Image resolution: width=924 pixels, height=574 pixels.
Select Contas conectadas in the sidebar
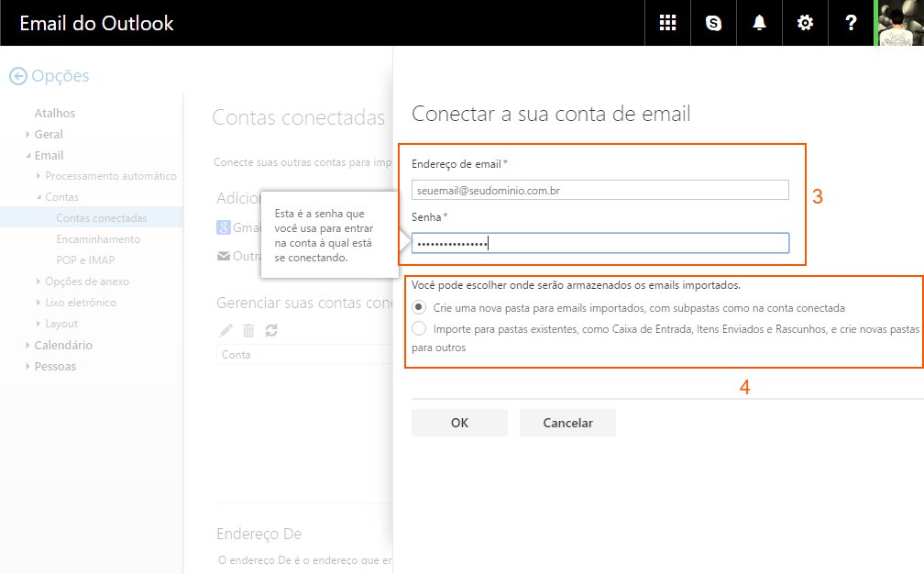(x=92, y=217)
